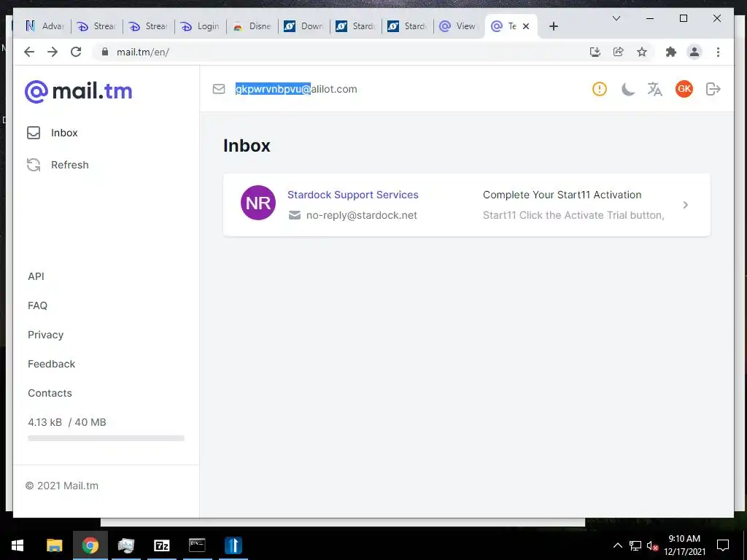Click the NR sender avatar
Screen dimensions: 747x560
coord(258,203)
